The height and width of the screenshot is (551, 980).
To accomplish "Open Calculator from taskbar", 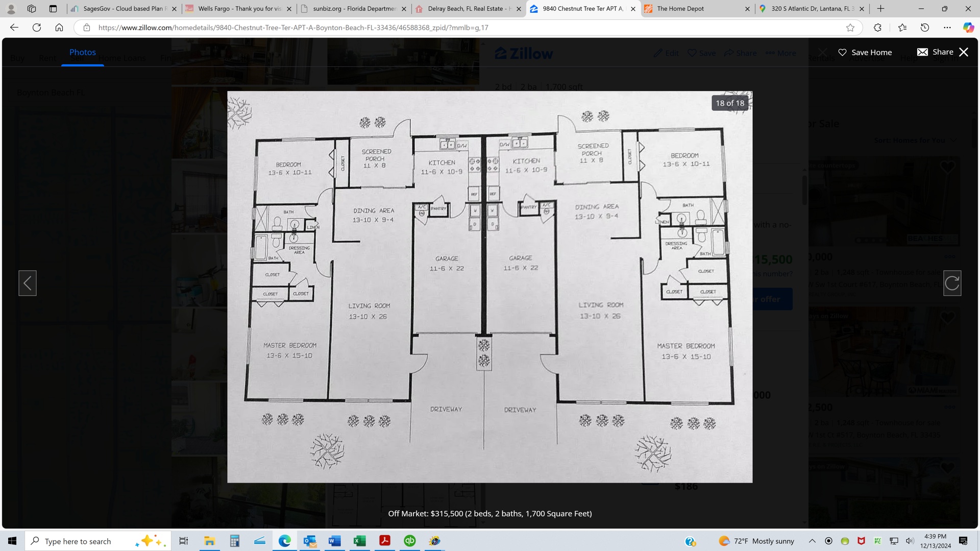I will (234, 541).
